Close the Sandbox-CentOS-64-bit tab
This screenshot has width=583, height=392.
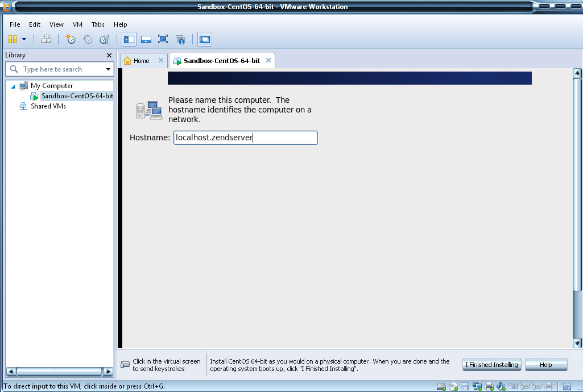click(268, 60)
